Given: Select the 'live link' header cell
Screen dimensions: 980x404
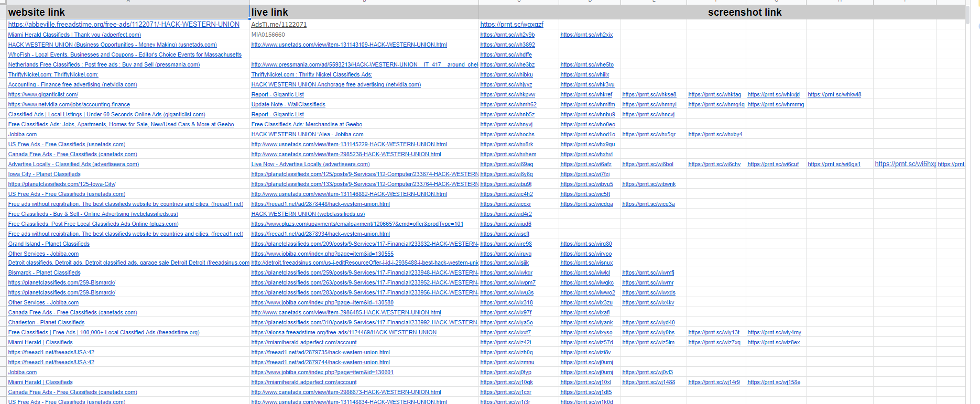Looking at the screenshot, I should click(x=364, y=12).
